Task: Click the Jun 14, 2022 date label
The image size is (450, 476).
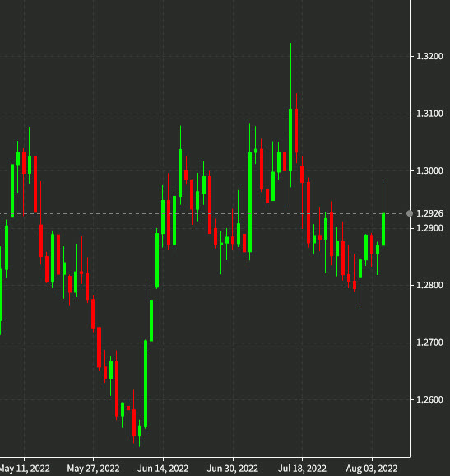Action: click(163, 469)
